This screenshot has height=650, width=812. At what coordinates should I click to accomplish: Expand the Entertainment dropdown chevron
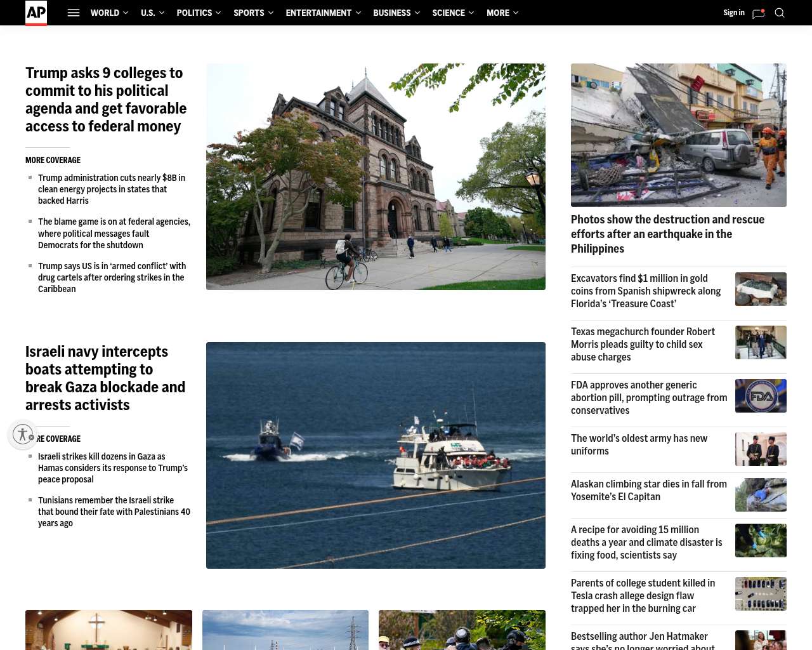(358, 13)
